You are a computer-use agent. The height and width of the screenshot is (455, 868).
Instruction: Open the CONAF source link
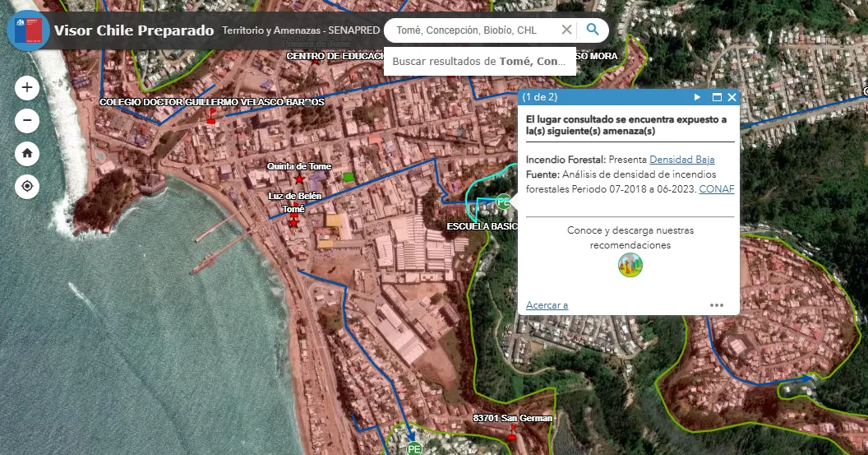[x=717, y=189]
